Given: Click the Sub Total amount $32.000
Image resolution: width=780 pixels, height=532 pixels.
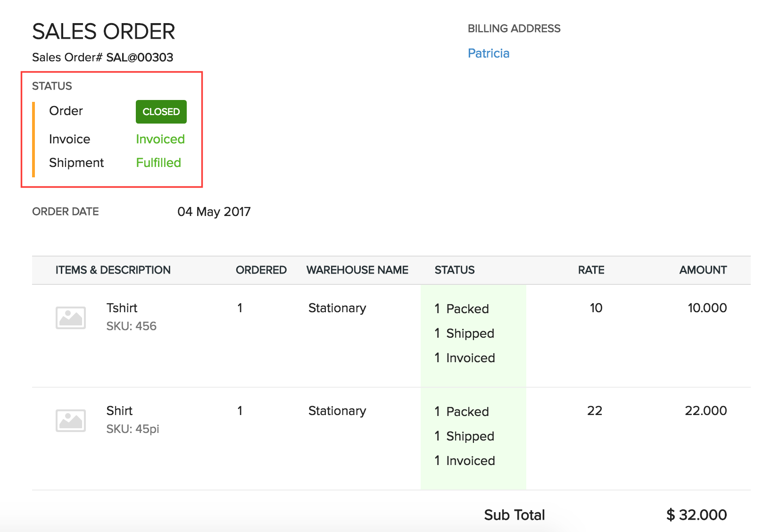Looking at the screenshot, I should [697, 515].
